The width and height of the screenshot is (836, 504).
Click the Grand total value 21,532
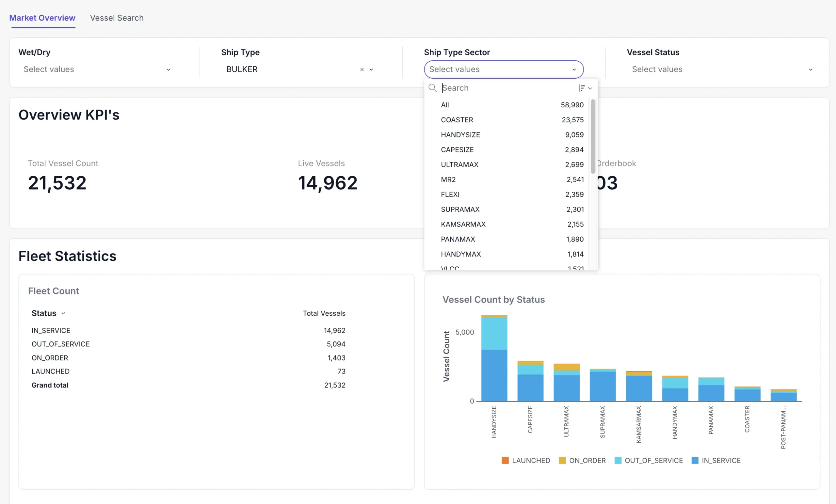click(334, 385)
